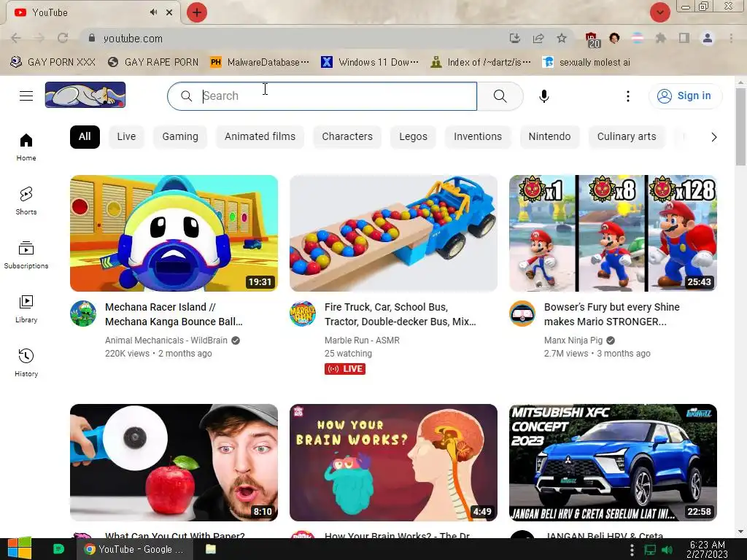Image resolution: width=747 pixels, height=560 pixels.
Task: Select the Characters filter chip
Action: coord(347,136)
